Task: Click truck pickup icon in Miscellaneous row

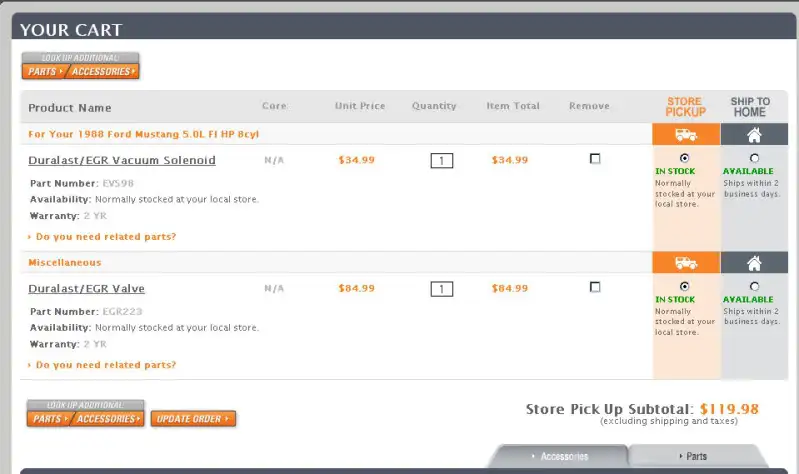Action: coord(686,263)
